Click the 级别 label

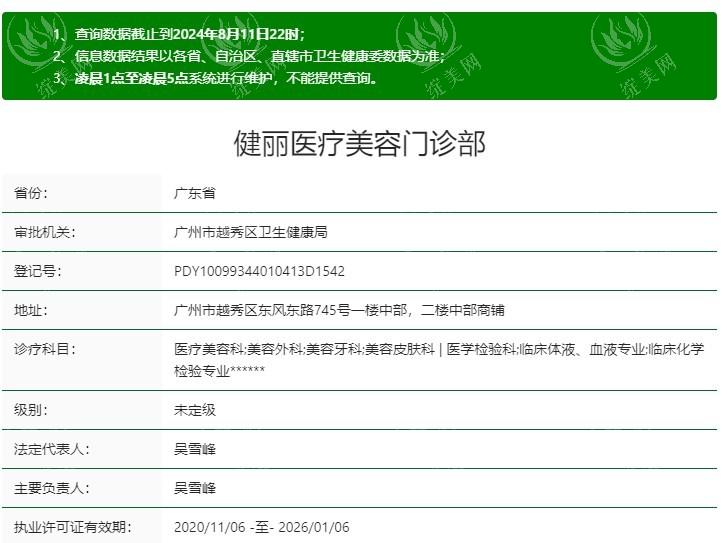(x=31, y=410)
